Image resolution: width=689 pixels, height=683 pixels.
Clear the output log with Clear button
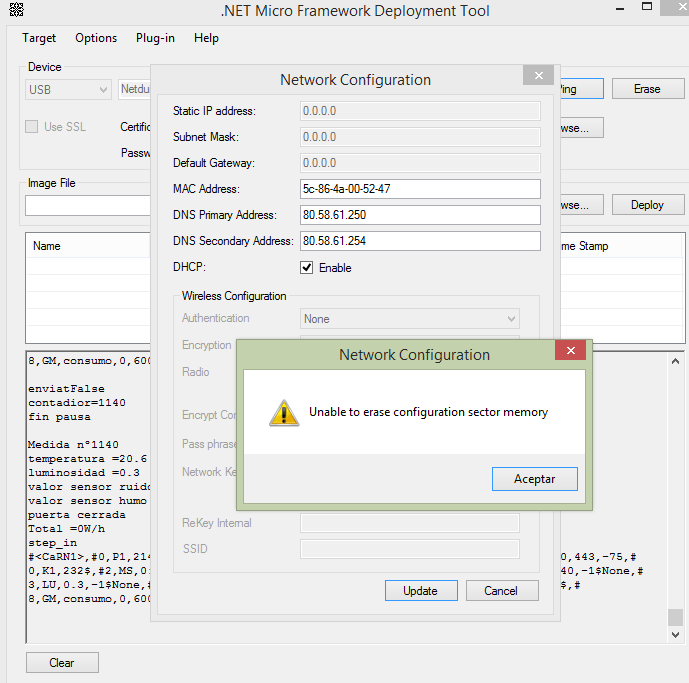tap(62, 662)
